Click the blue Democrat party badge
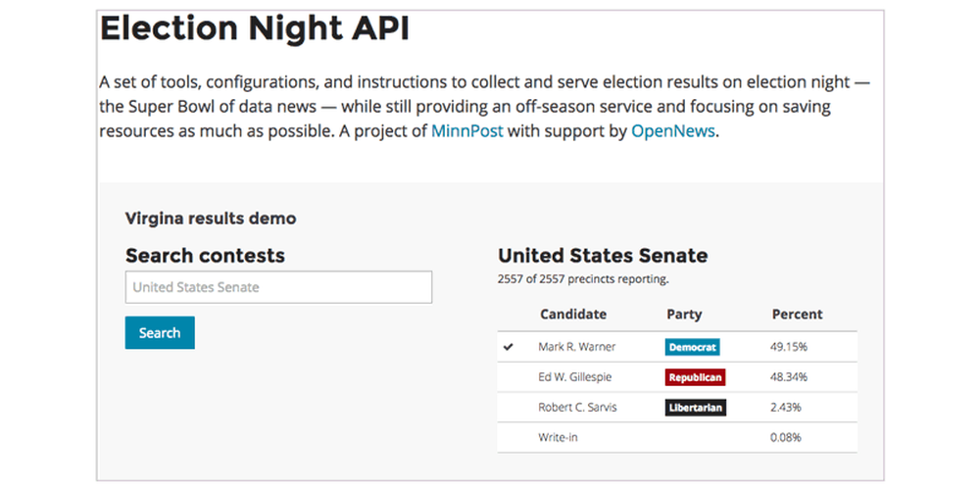Viewport: 980px width, 490px height. point(692,347)
